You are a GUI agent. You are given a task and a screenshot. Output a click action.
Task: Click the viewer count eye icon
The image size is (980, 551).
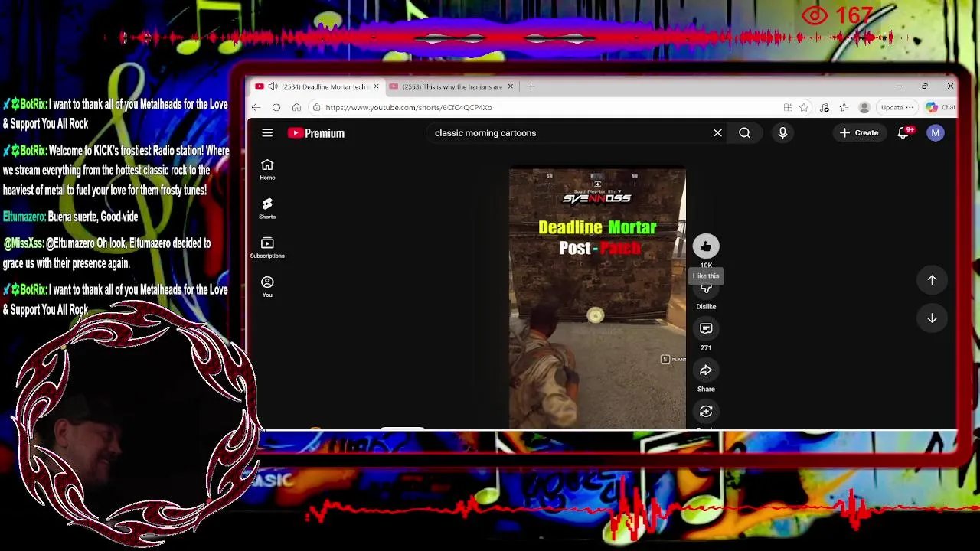(815, 15)
